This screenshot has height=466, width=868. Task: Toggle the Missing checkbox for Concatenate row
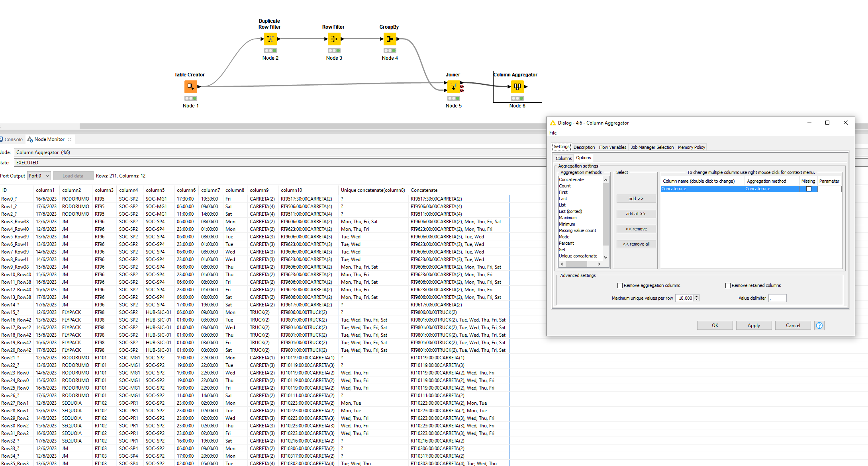click(809, 189)
